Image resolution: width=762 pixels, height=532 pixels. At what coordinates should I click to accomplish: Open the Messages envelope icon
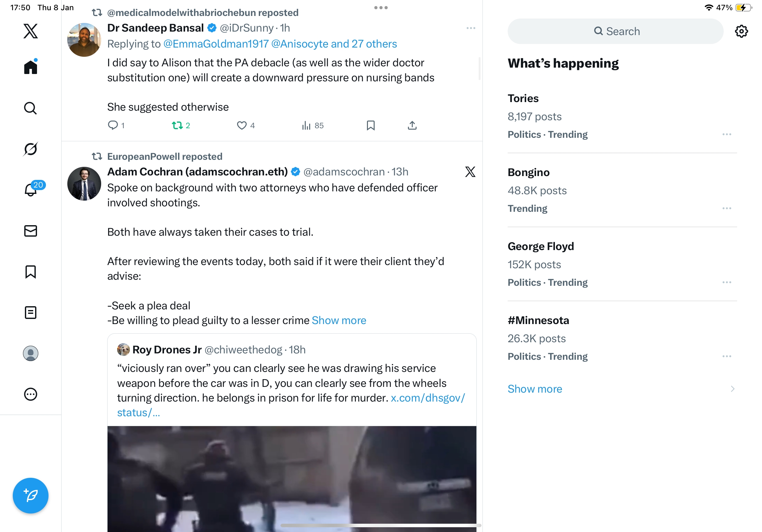pyautogui.click(x=31, y=231)
